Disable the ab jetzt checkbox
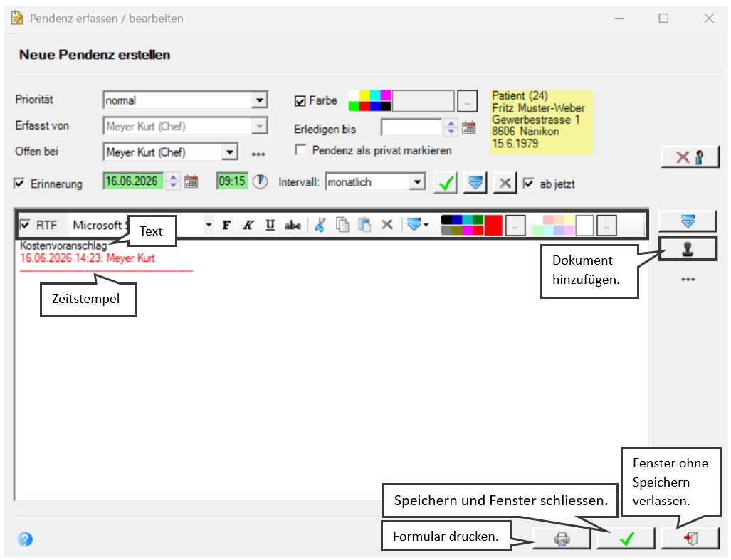This screenshot has height=560, width=731. (x=528, y=183)
